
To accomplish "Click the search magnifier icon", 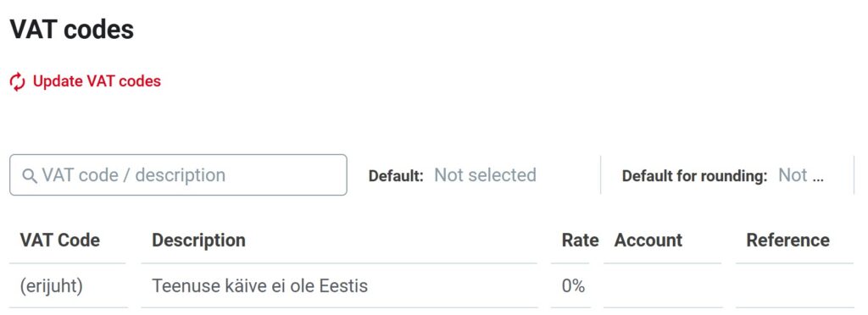I will pyautogui.click(x=29, y=176).
